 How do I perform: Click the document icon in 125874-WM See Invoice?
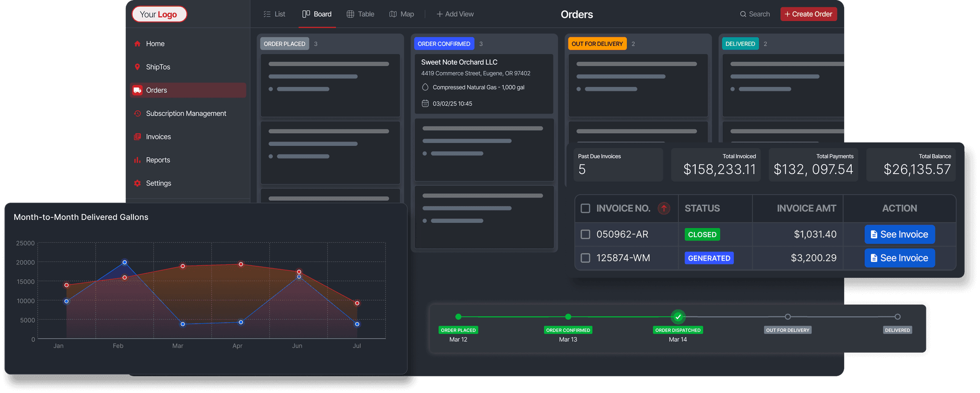[874, 258]
